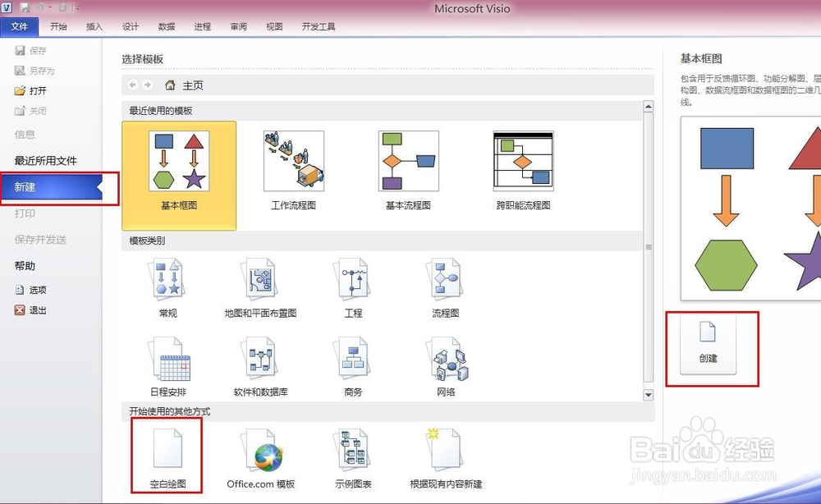Screen dimensions: 821x504
Task: Switch to the 设计 tab
Action: [x=131, y=27]
